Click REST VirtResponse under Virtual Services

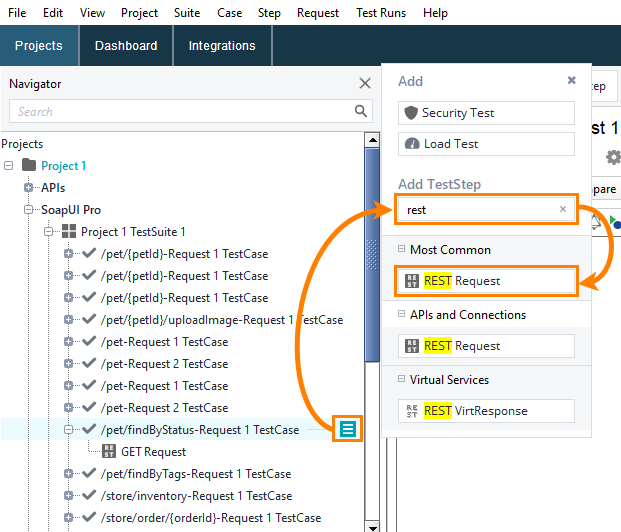pos(486,411)
